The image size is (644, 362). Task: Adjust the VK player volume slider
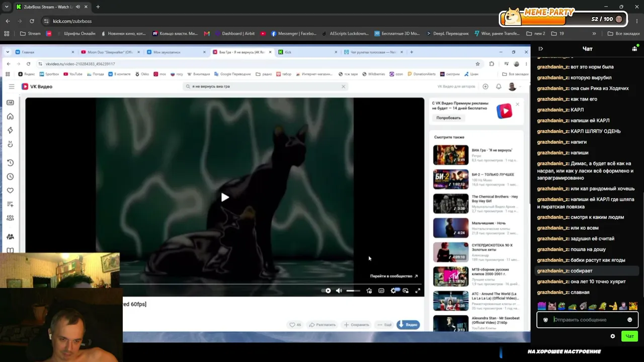point(353,291)
